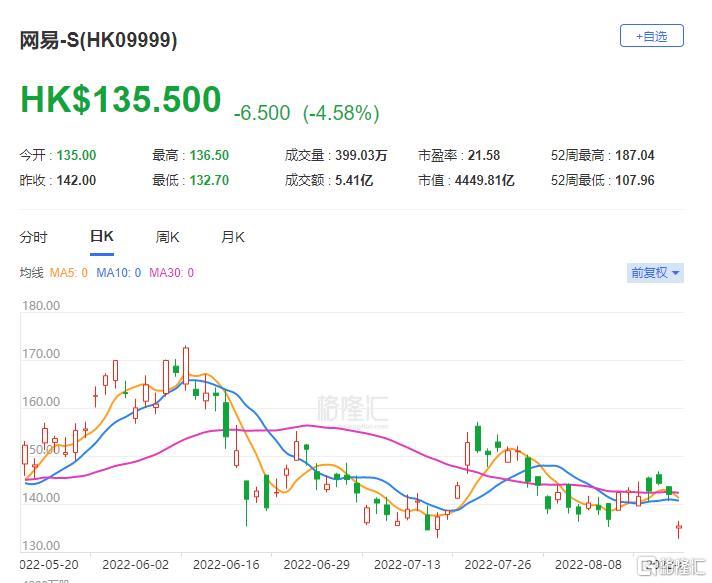Click the 成交额 value 5.41亿

pyautogui.click(x=354, y=180)
